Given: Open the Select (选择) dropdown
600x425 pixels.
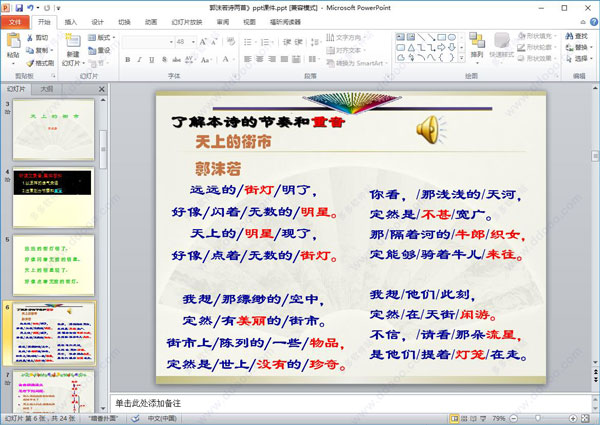Looking at the screenshot, I should [580, 59].
